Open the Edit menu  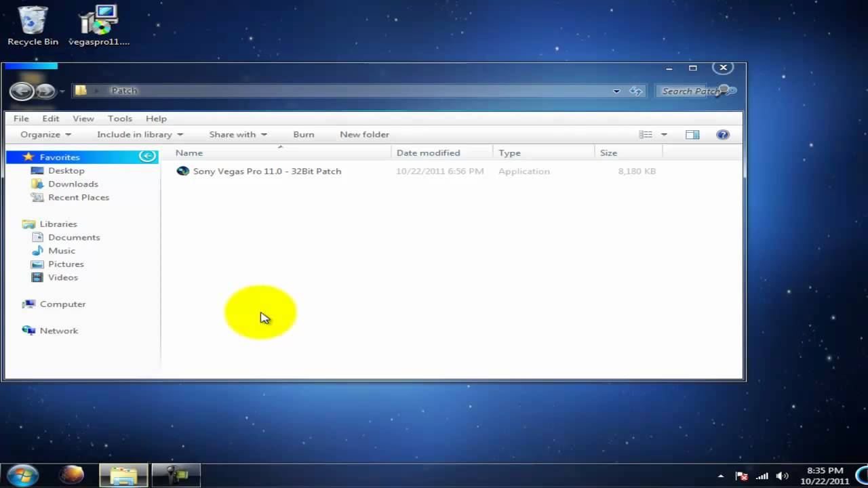51,119
